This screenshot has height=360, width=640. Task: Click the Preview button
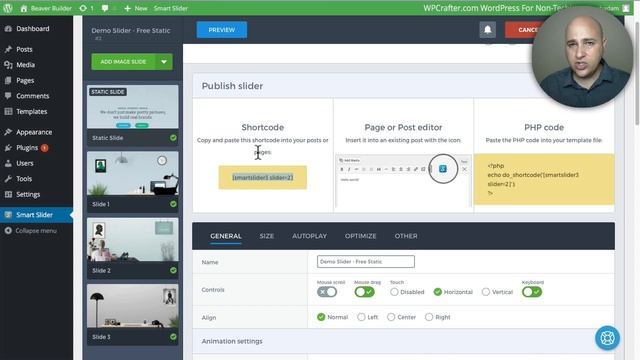(x=222, y=30)
